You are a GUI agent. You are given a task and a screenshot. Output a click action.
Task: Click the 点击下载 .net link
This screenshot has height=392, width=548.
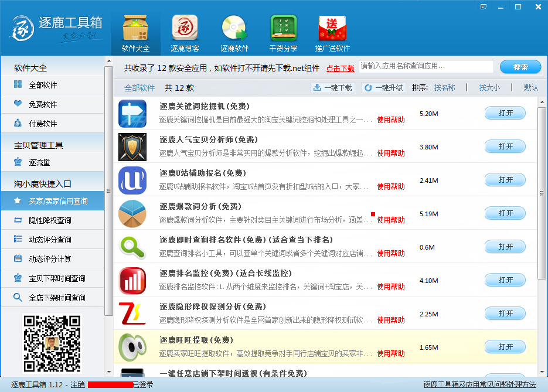340,68
